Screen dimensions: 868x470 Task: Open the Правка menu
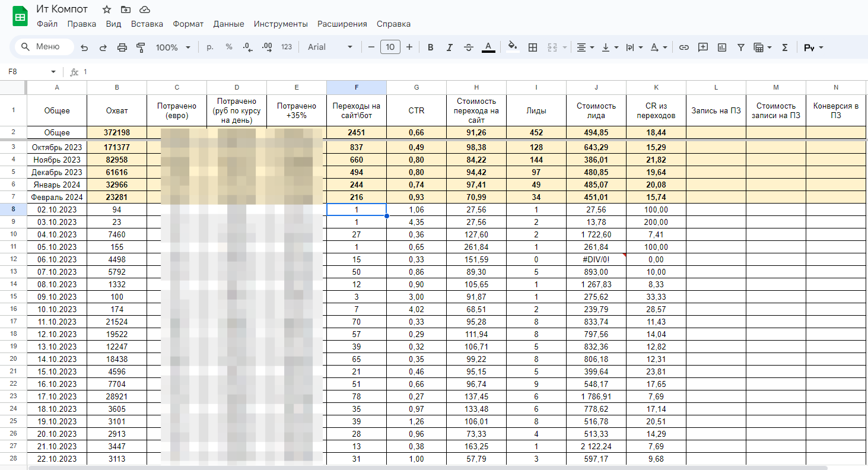[82, 24]
